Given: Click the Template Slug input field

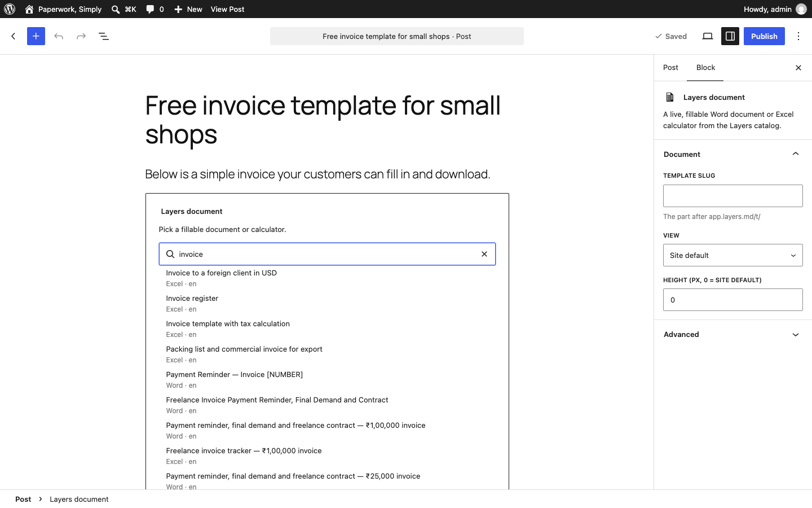Looking at the screenshot, I should click(x=733, y=196).
